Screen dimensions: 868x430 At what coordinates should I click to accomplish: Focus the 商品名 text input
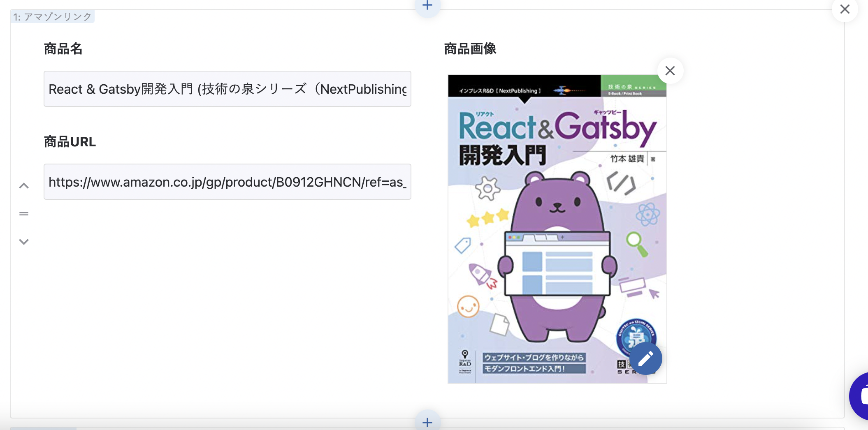coord(227,89)
